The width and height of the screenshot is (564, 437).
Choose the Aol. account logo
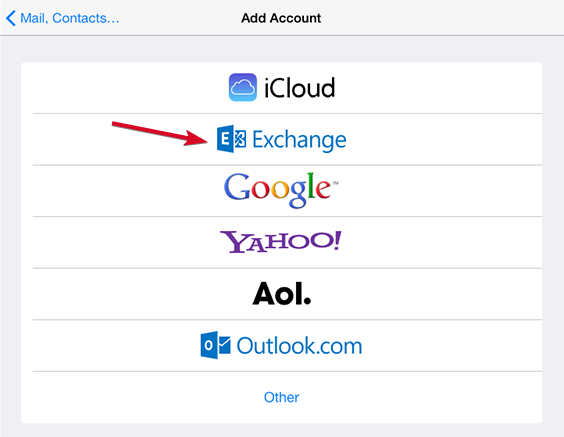click(282, 293)
